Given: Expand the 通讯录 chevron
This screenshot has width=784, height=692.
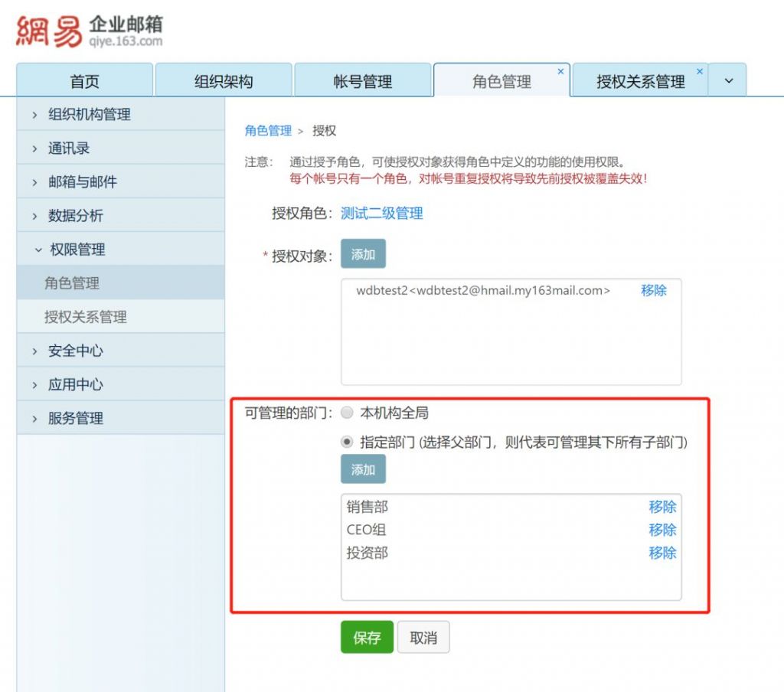Looking at the screenshot, I should coord(34,149).
